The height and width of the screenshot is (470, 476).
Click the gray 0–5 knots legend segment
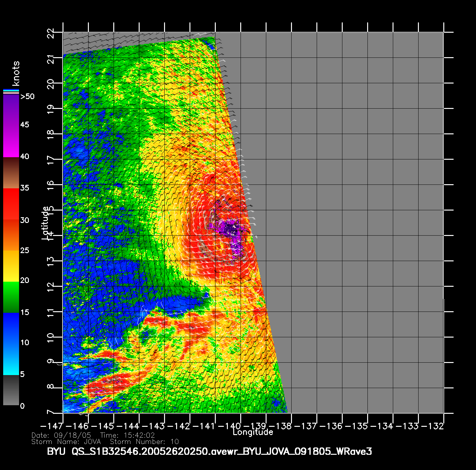click(x=11, y=390)
